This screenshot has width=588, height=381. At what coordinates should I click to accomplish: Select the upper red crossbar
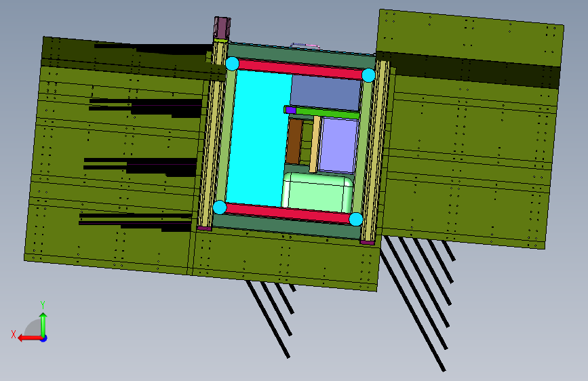[300, 69]
